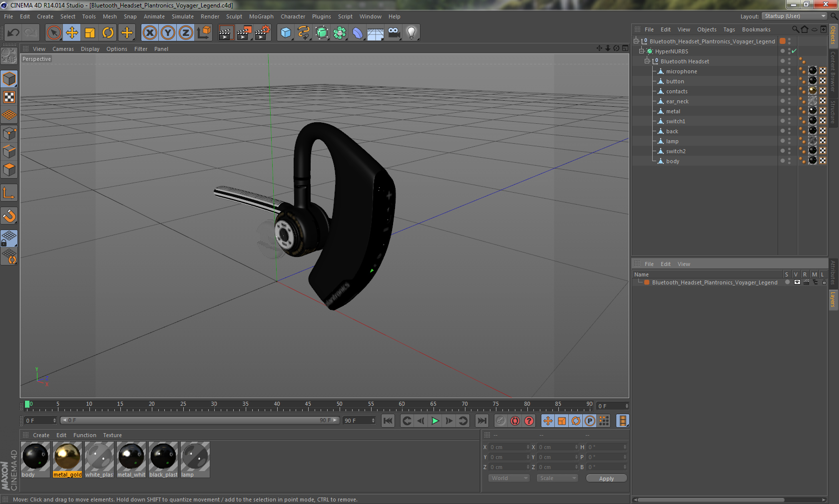Open Edit Render Settings
This screenshot has height=504, width=839.
click(263, 33)
